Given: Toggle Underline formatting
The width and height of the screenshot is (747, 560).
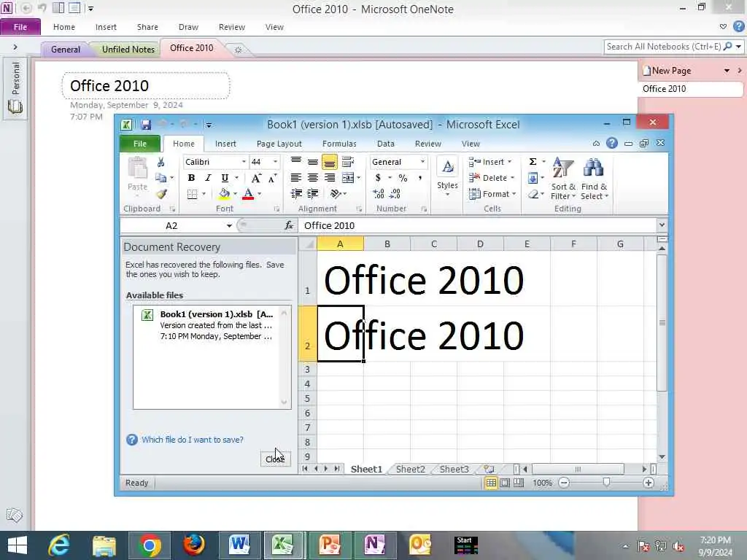Looking at the screenshot, I should (x=225, y=178).
